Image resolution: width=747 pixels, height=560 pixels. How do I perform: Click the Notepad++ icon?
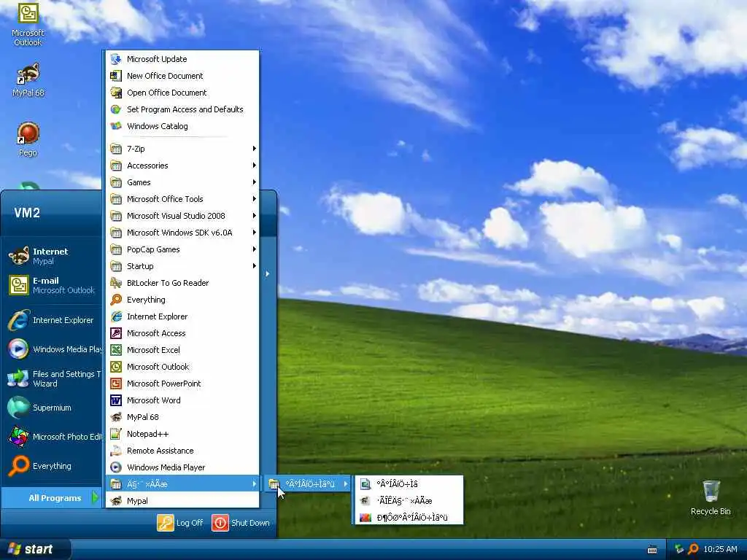coord(116,434)
